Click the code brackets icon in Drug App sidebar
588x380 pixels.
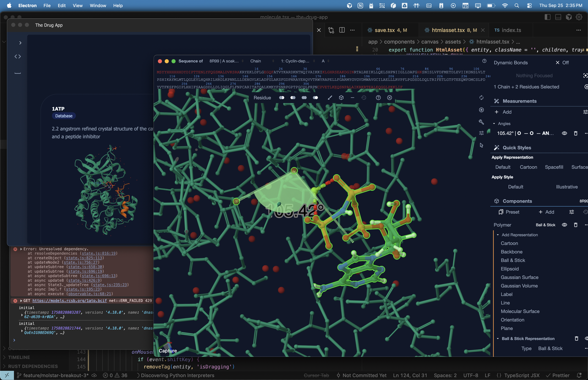18,56
